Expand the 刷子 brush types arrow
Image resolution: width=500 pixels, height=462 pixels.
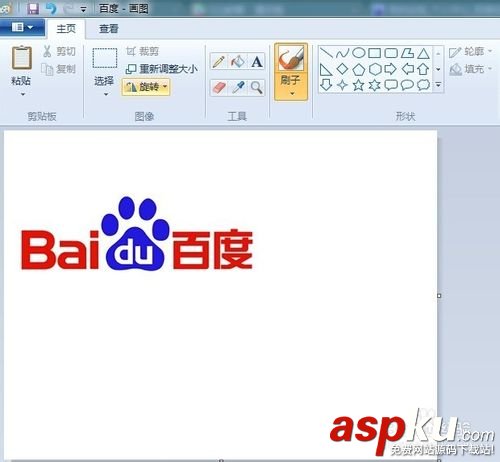click(292, 94)
